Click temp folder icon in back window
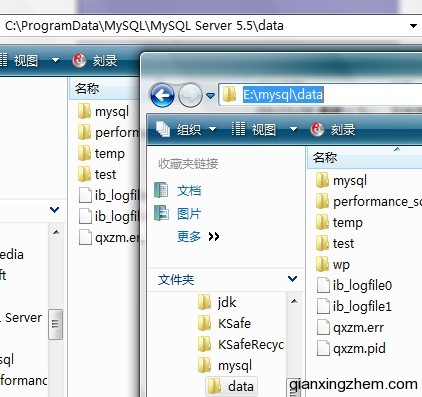The image size is (422, 397). click(84, 153)
